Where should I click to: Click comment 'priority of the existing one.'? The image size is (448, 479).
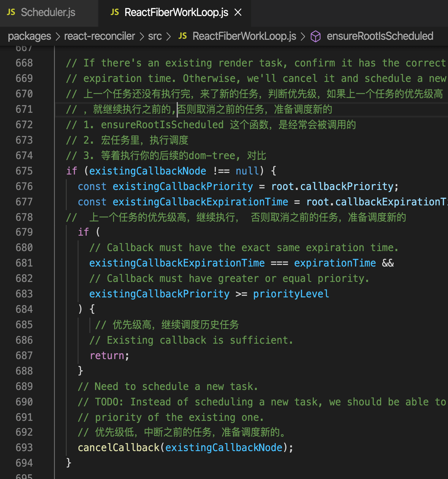(171, 417)
